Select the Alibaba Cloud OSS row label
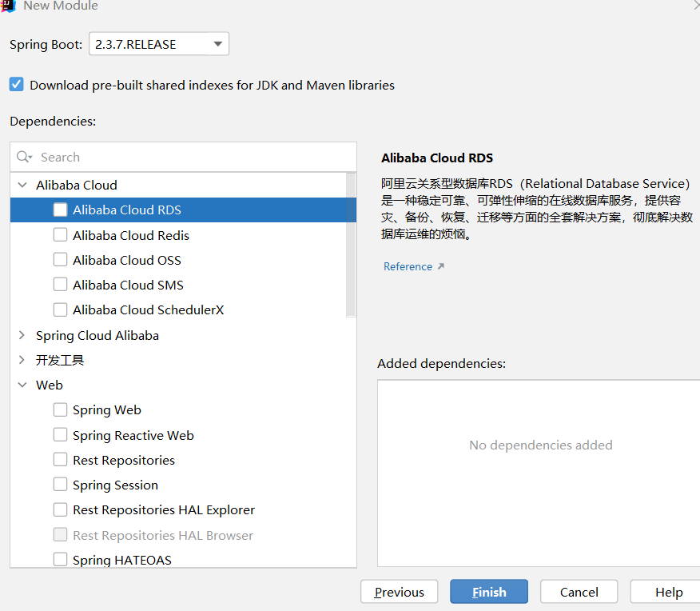 pyautogui.click(x=127, y=261)
